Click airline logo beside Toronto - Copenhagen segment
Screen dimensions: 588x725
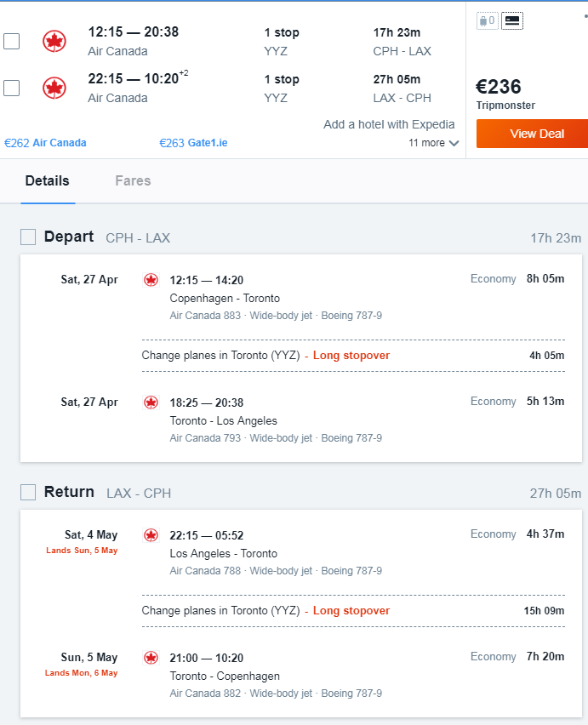pyautogui.click(x=151, y=658)
